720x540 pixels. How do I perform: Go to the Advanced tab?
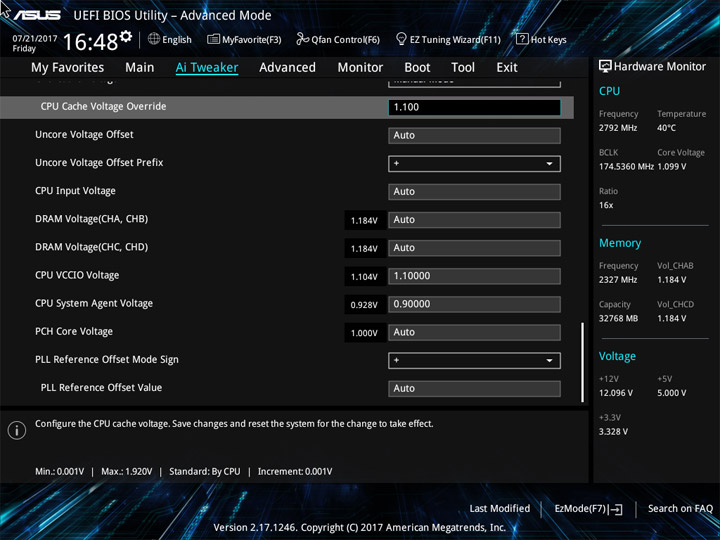[287, 68]
